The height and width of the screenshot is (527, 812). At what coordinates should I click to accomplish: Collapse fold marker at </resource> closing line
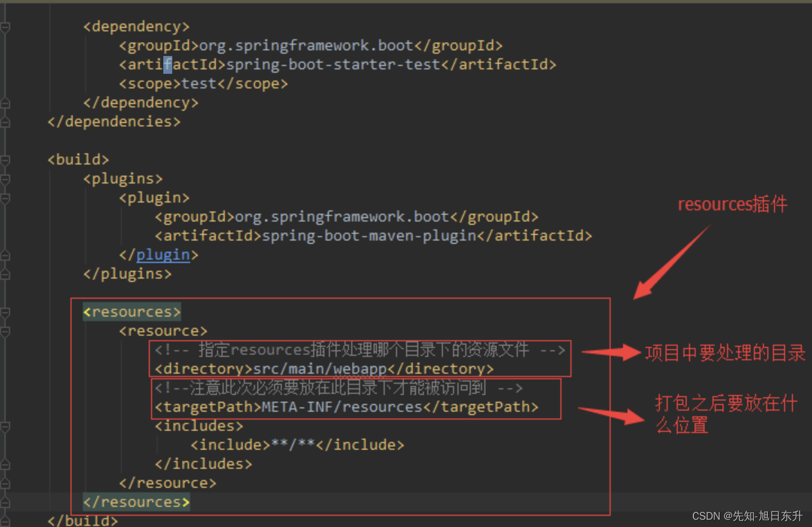click(5, 483)
